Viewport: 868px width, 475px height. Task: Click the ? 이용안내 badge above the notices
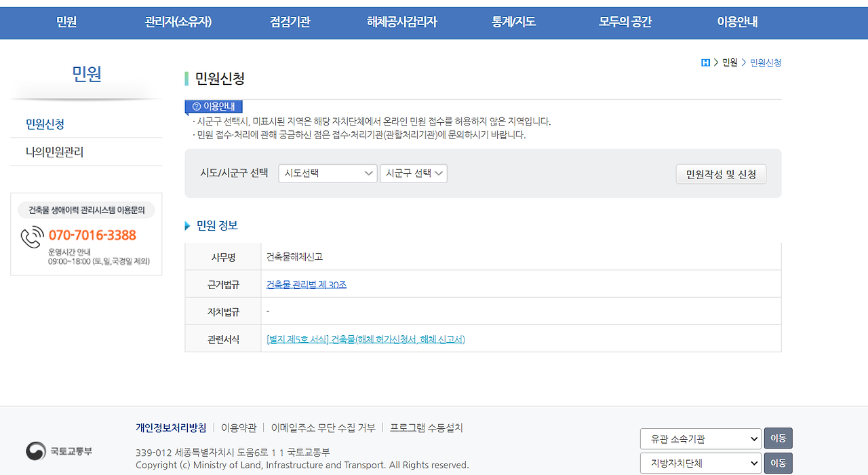coord(214,107)
